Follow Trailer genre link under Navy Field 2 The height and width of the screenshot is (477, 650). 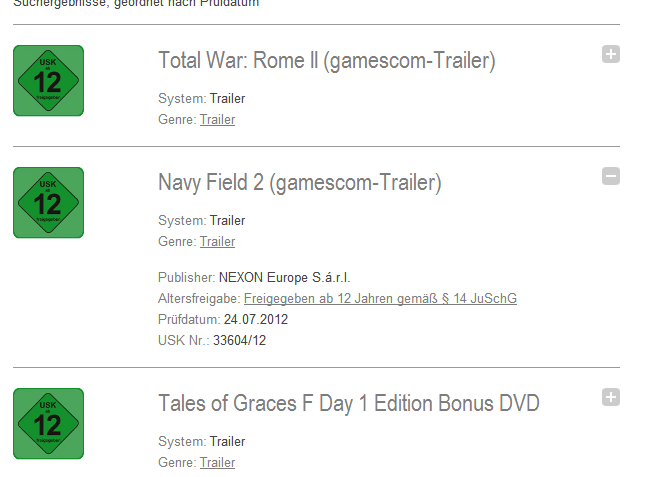tap(217, 242)
